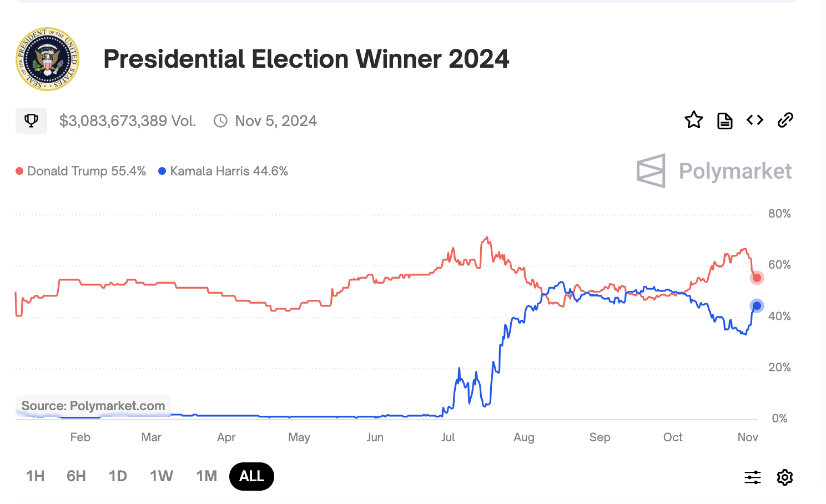Open the embed code view
Viewport: 826px width, 504px height.
coord(754,120)
